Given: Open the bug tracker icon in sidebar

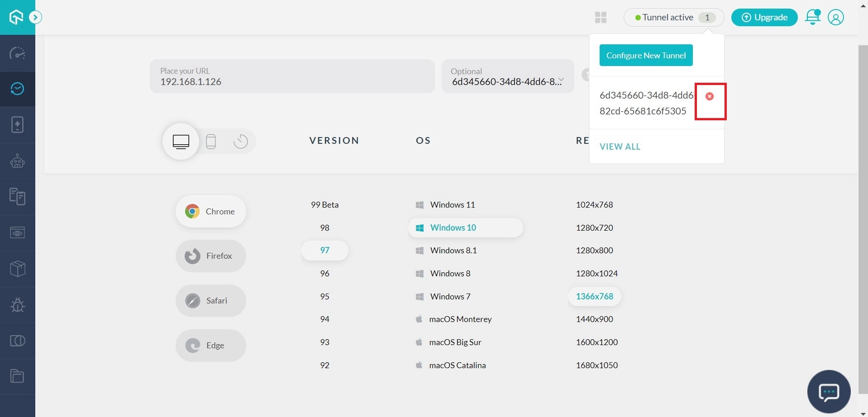Looking at the screenshot, I should click(17, 304).
